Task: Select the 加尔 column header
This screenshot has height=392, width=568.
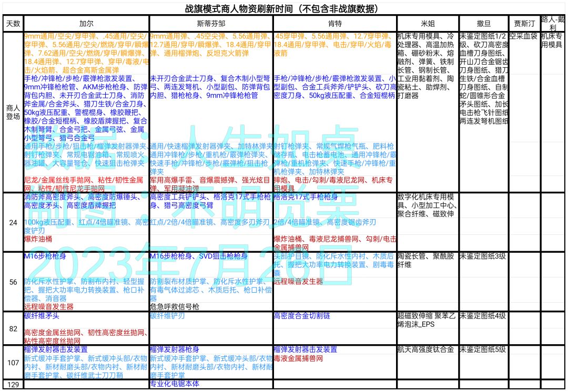Action: (x=86, y=24)
